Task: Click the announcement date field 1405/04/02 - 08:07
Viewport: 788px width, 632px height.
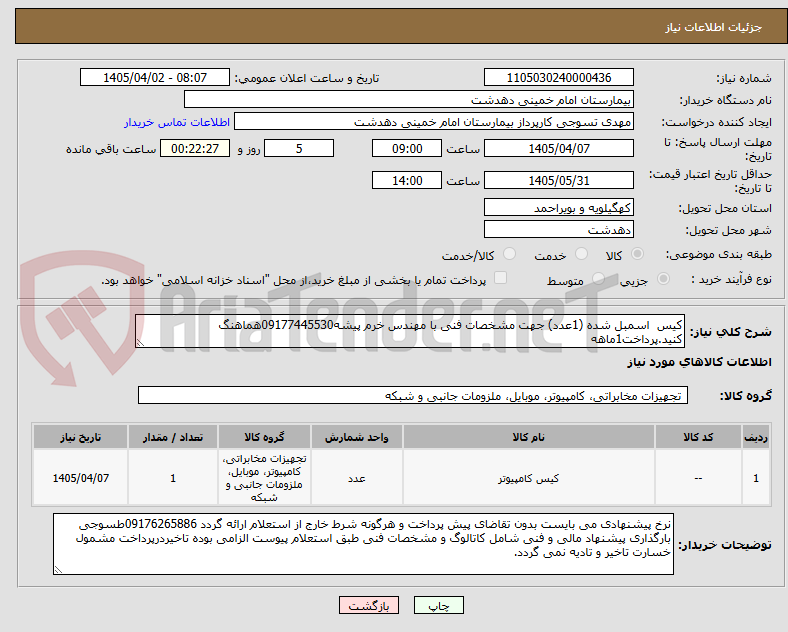Action: pos(155,78)
